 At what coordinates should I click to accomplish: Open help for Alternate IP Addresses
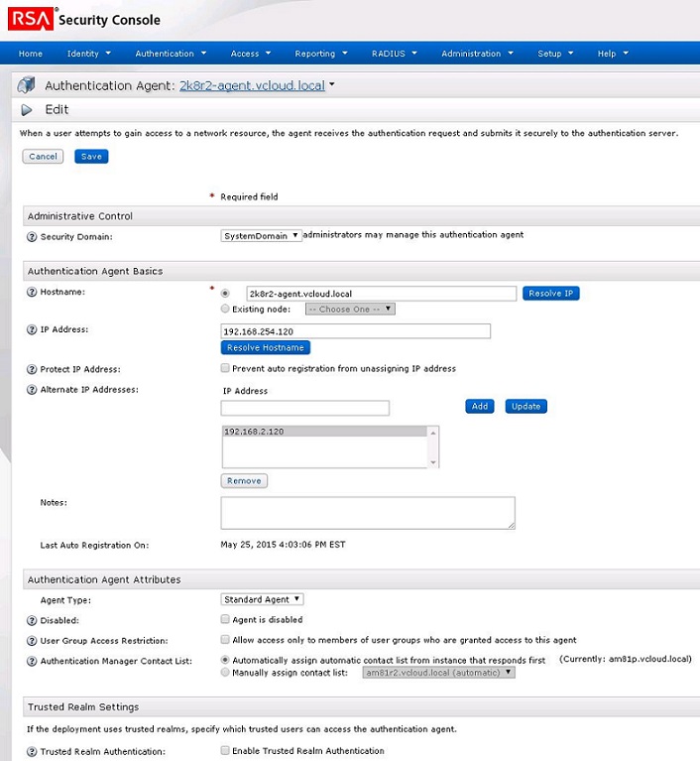click(x=32, y=390)
